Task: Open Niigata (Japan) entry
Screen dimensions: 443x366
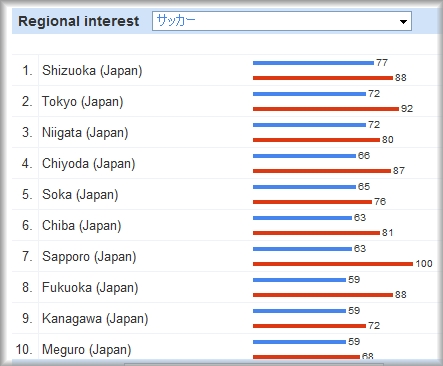Action: pos(85,133)
